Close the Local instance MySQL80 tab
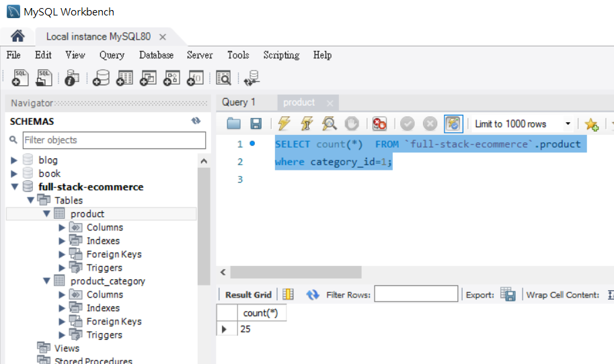This screenshot has height=364, width=614. pos(163,37)
